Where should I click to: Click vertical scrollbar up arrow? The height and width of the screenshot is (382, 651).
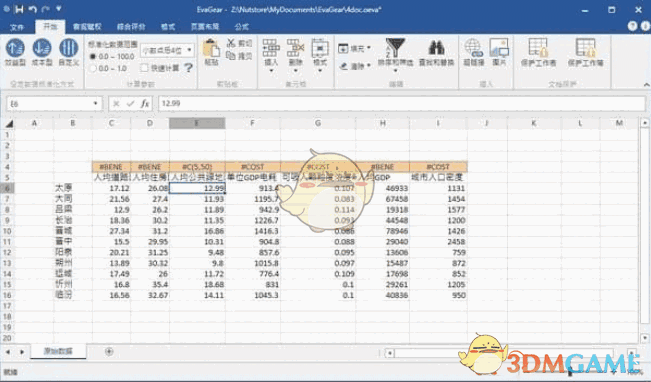(644, 123)
